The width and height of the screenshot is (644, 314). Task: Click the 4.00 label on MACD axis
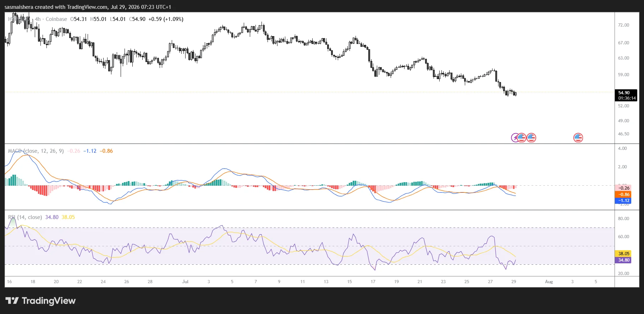pyautogui.click(x=622, y=148)
